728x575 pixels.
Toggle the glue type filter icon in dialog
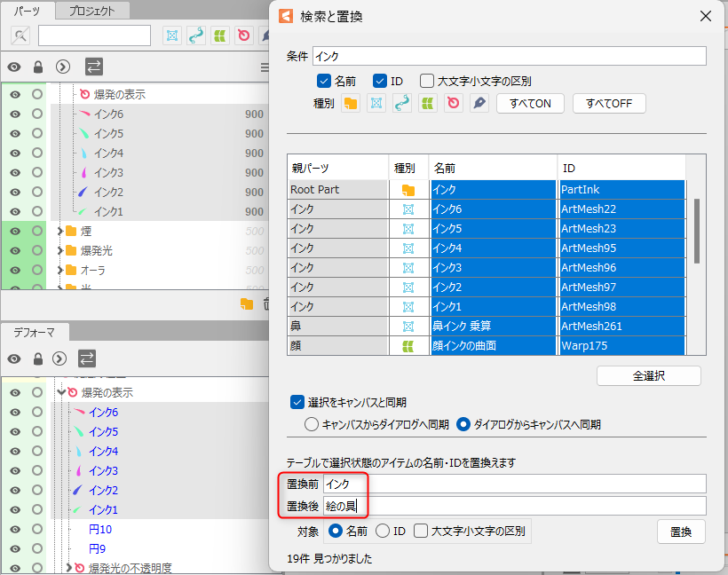[x=402, y=104]
